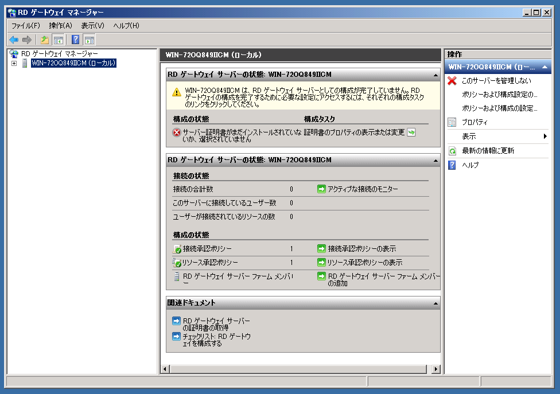Screen dimensions: 560x394
Task: Open the ファイル(F) menu
Action: tap(26, 26)
